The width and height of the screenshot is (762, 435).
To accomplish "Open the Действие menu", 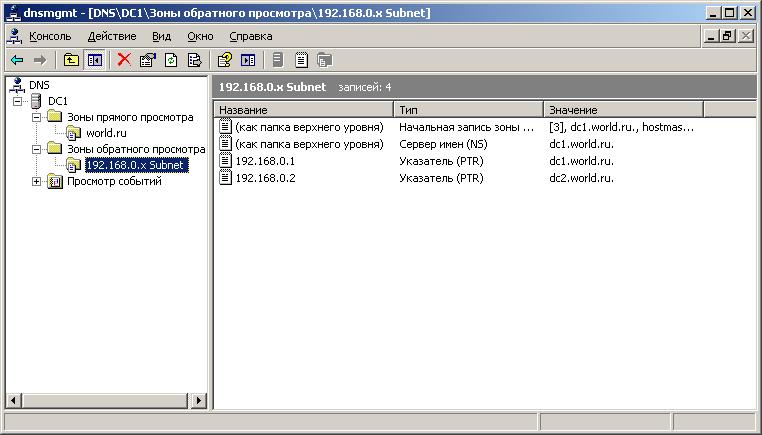I will tap(112, 36).
